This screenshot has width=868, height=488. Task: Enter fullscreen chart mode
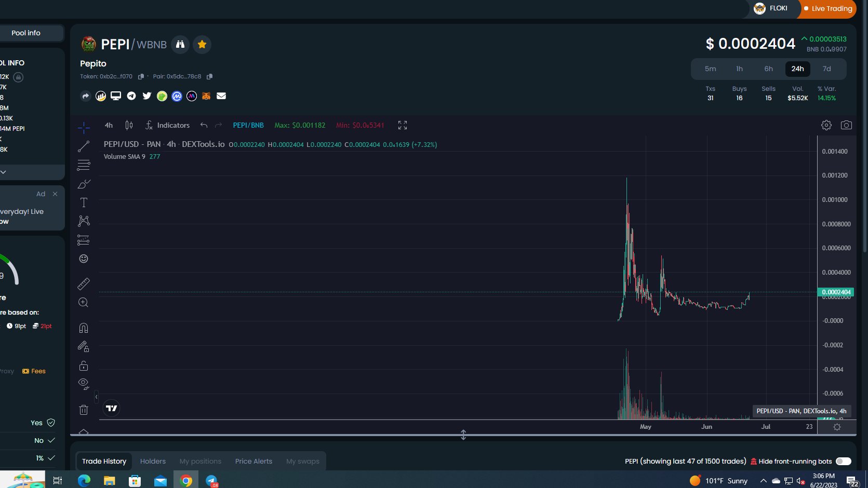tap(403, 125)
